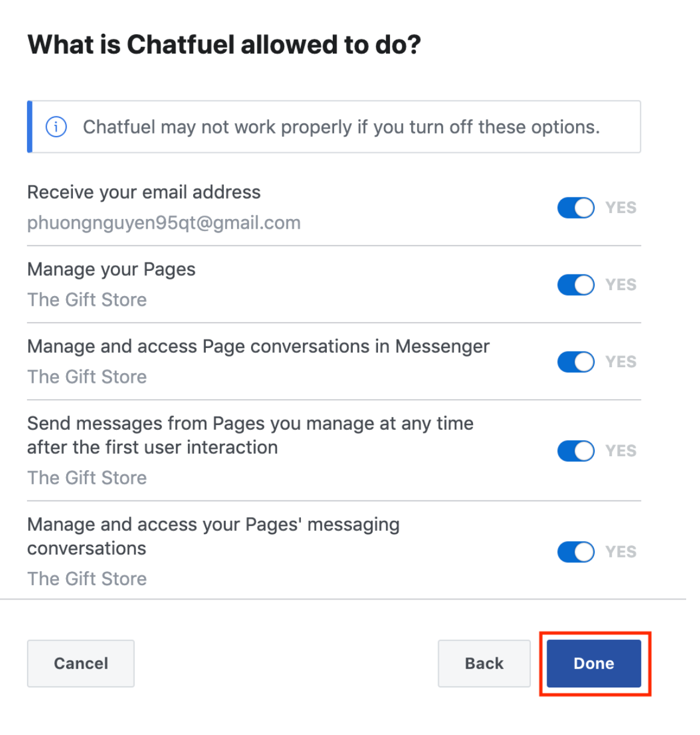700x735 pixels.
Task: Select the "Manage your Pages" permission label
Action: pyautogui.click(x=111, y=269)
